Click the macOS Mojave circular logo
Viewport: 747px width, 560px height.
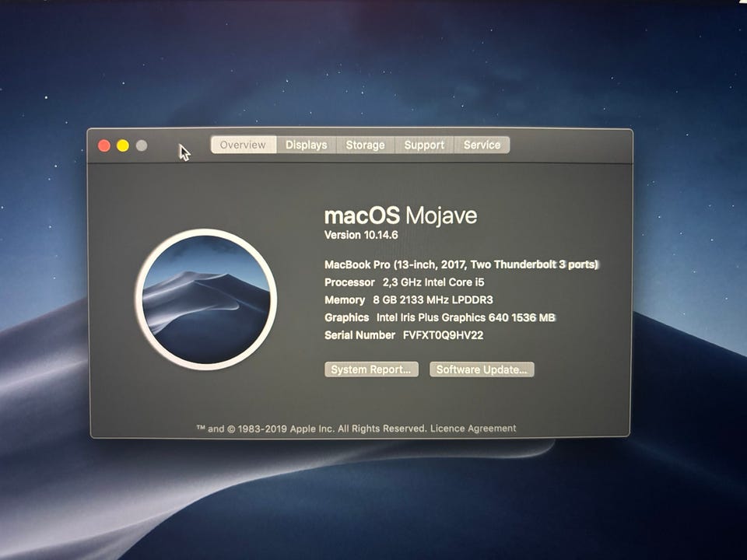[x=205, y=299]
